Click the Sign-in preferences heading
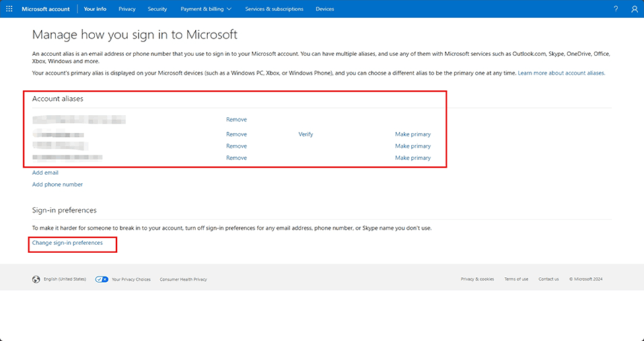Screen dimensions: 644x341 coord(65,210)
